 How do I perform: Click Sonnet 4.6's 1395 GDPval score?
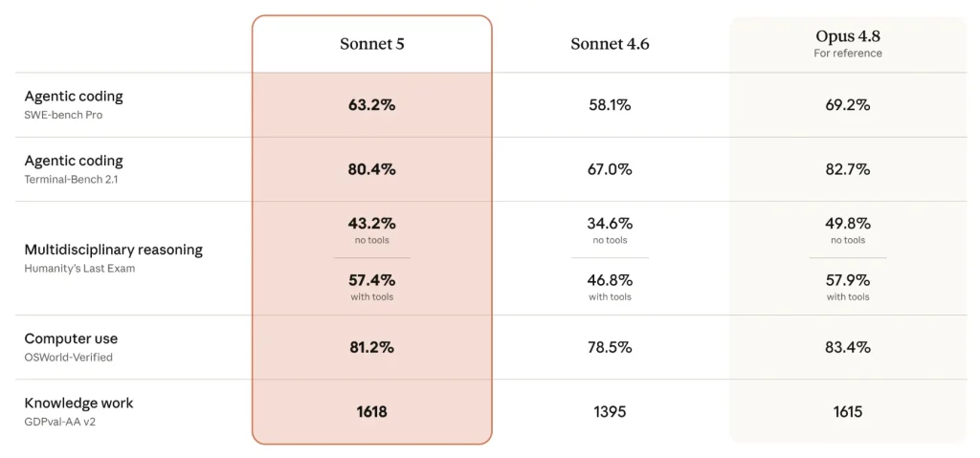click(610, 412)
